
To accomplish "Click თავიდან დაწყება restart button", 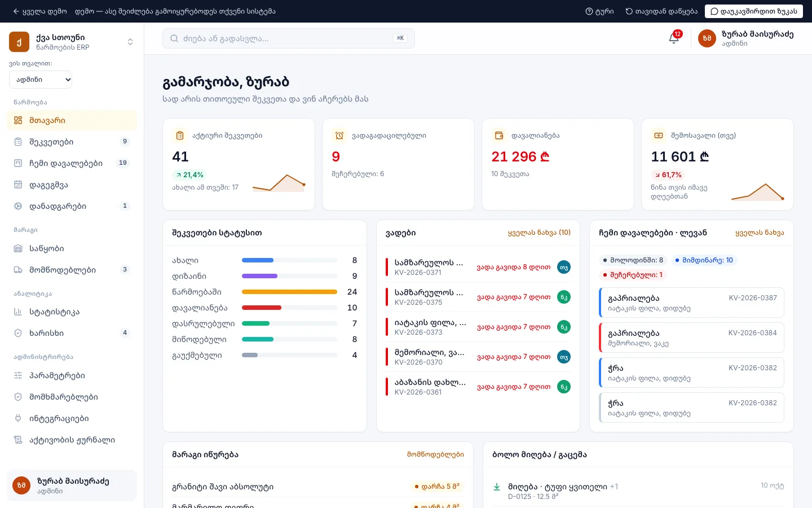I will (x=661, y=11).
